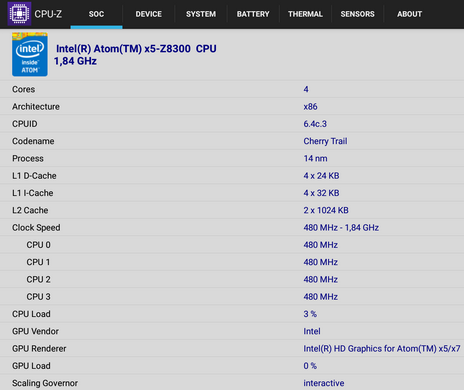Switch to the SENSORS tab
This screenshot has width=464, height=390.
[357, 14]
